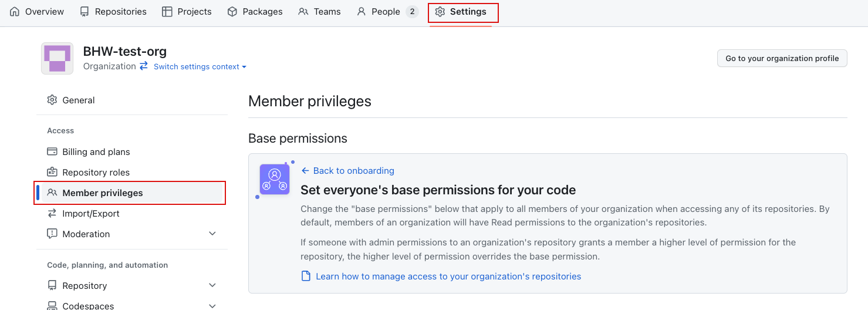Viewport: 868px width, 310px height.
Task: Open Learn how to manage access link
Action: pos(448,276)
